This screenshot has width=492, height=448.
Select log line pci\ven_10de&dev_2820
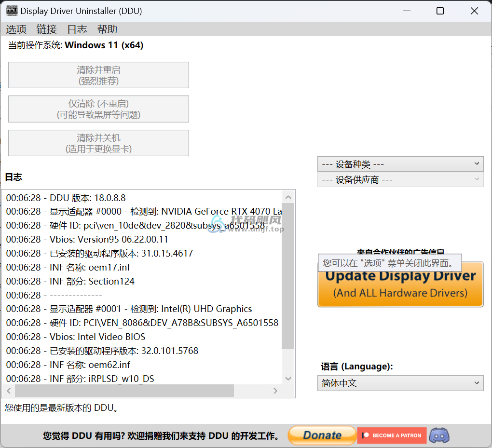[136, 226]
